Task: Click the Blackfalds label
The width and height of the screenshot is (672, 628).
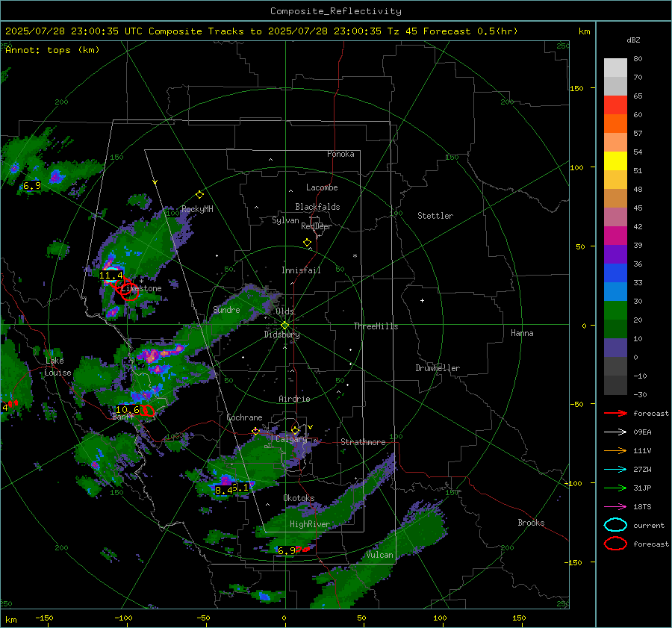Action: tap(317, 207)
